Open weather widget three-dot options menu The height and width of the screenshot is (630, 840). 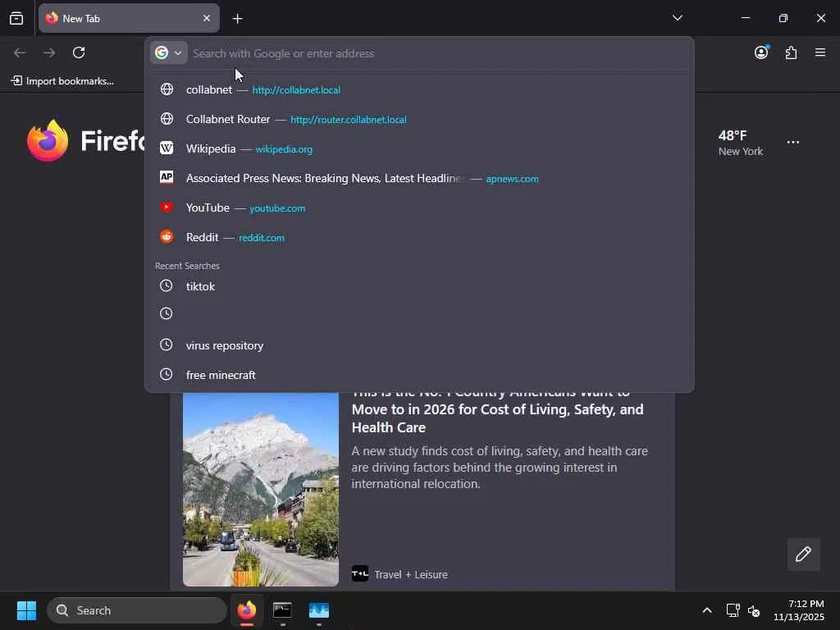(793, 143)
